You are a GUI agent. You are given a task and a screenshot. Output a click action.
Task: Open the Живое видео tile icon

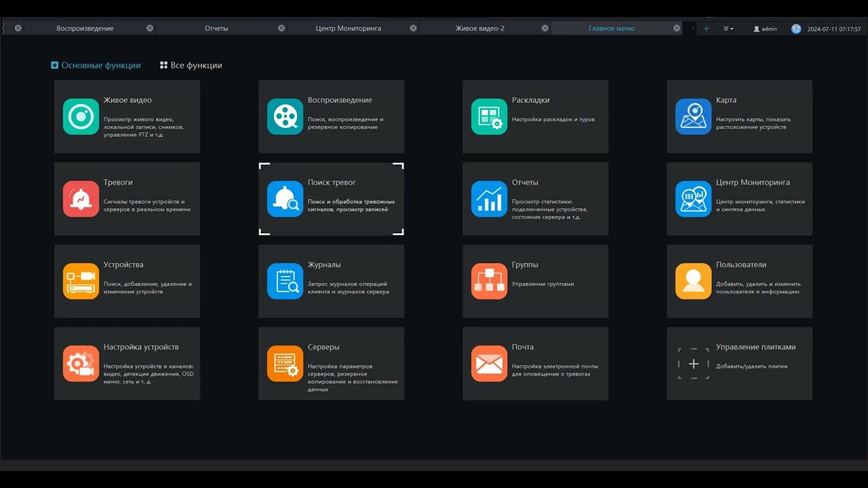tap(81, 117)
